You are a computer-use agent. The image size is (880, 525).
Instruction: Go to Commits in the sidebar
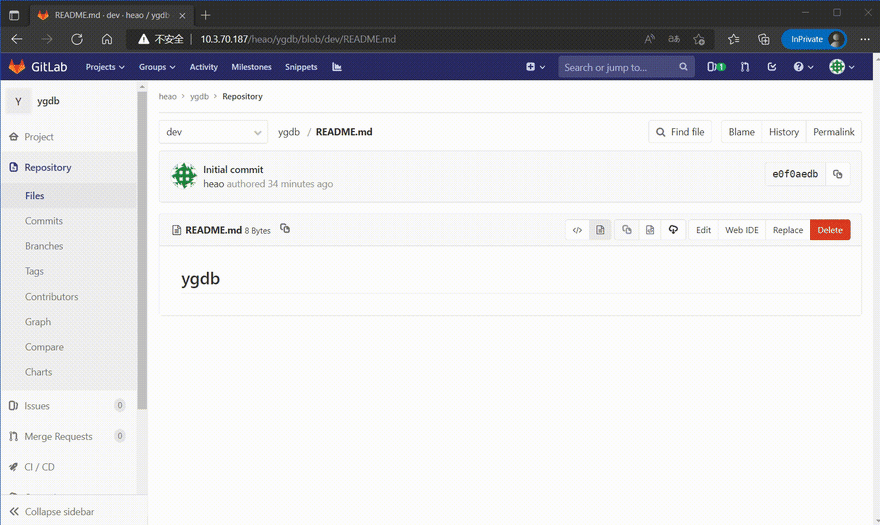click(x=44, y=221)
